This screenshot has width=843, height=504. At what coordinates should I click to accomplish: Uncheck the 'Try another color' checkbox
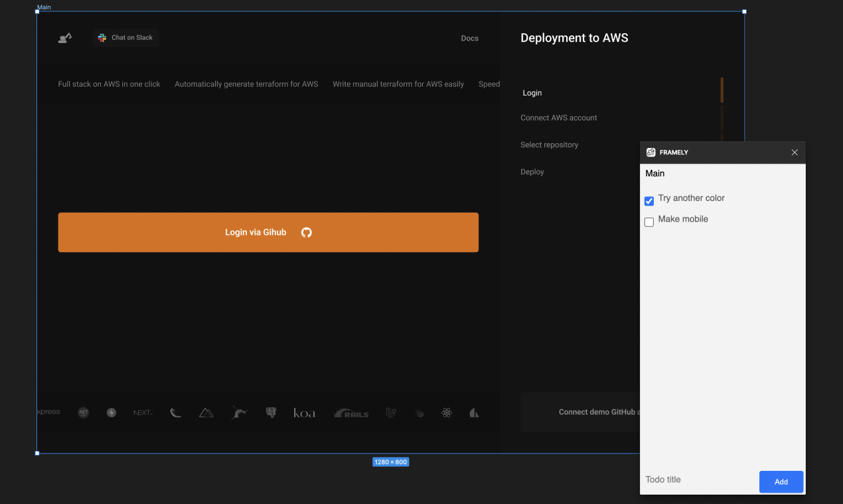pyautogui.click(x=649, y=201)
